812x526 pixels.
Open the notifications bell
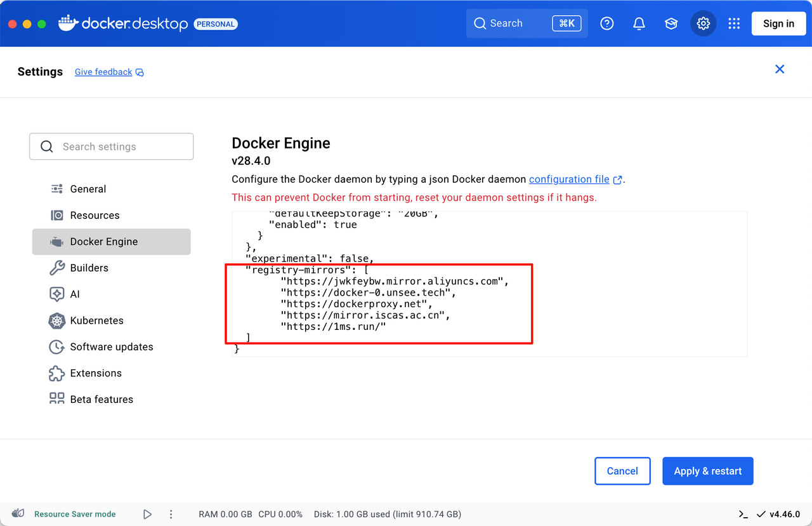click(x=639, y=23)
